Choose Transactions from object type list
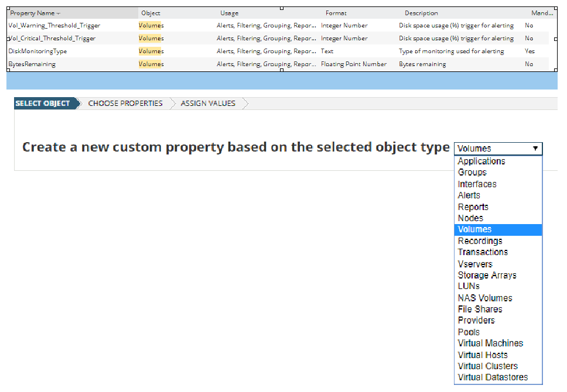 pyautogui.click(x=498, y=252)
